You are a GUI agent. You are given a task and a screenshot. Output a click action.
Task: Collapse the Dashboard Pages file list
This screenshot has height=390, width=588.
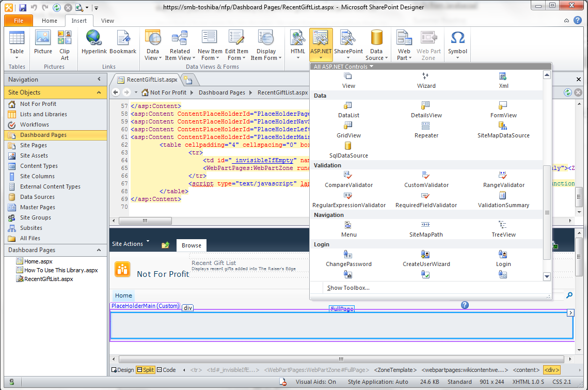click(99, 250)
